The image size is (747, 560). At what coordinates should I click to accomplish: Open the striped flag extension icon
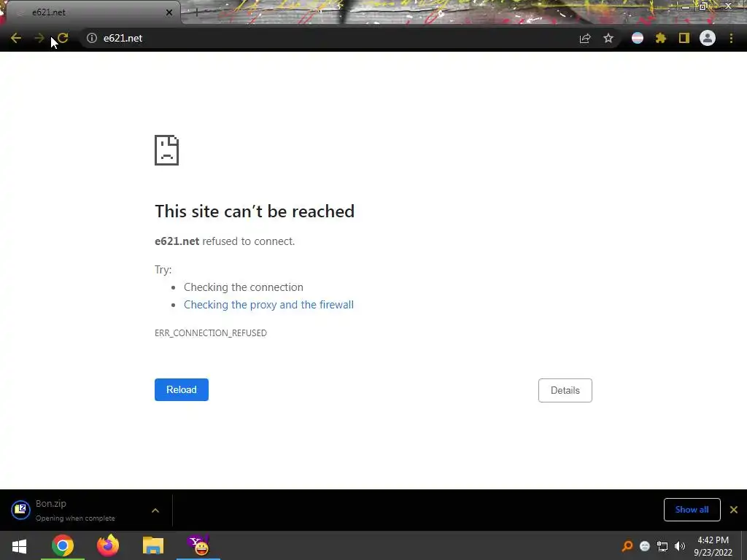638,38
